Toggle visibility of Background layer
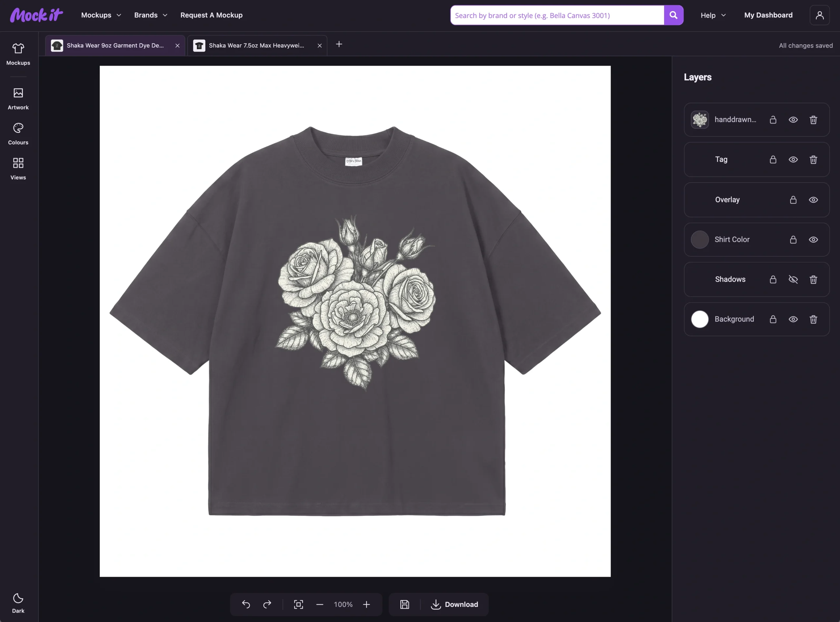This screenshot has height=622, width=840. click(793, 319)
